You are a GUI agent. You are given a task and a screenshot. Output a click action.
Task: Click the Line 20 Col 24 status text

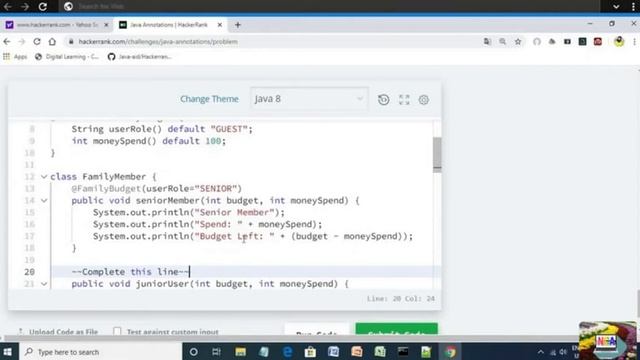tap(400, 299)
